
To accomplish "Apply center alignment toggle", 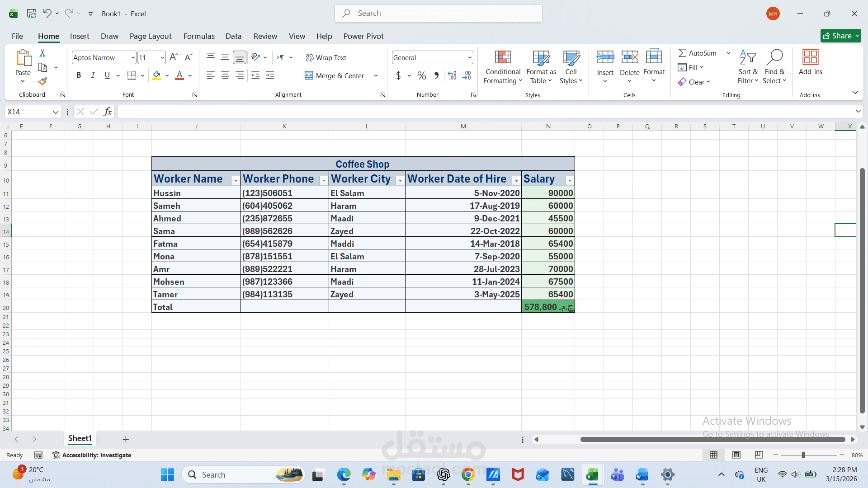I will [x=225, y=75].
